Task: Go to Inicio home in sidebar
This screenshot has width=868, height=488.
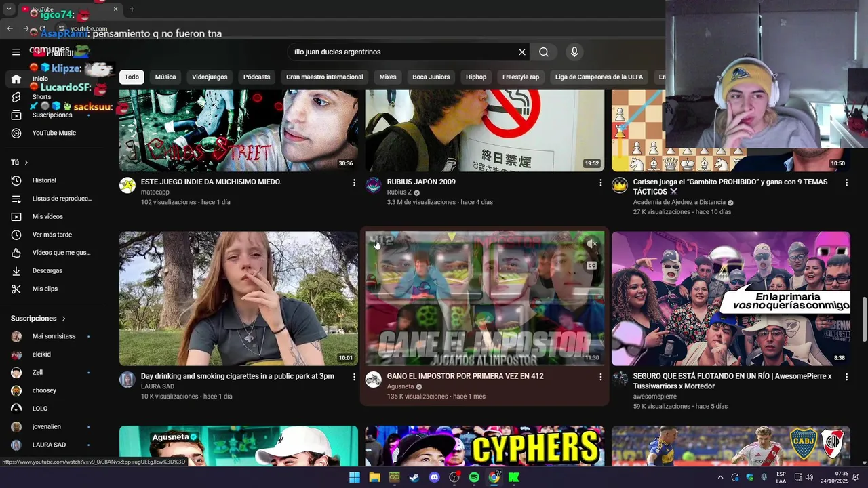Action: (x=54, y=79)
